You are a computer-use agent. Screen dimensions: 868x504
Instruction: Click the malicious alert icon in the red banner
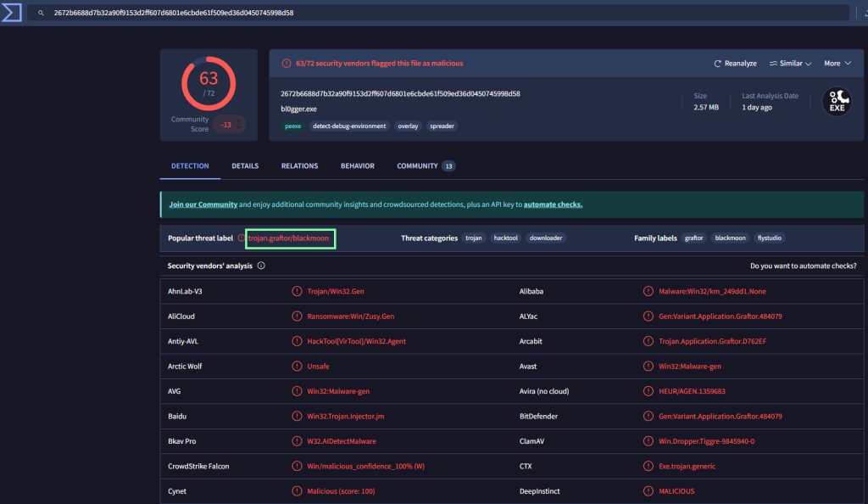pos(287,64)
